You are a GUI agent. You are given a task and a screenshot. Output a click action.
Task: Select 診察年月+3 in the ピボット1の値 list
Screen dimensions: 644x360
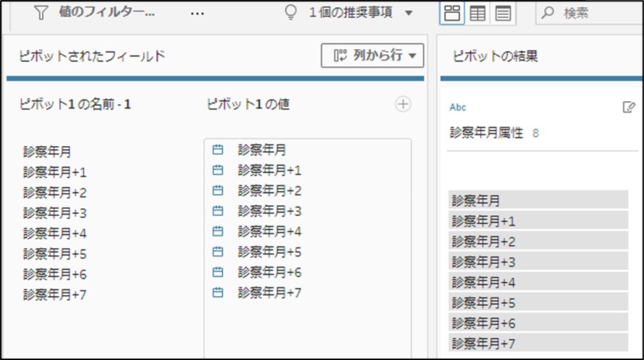point(270,211)
